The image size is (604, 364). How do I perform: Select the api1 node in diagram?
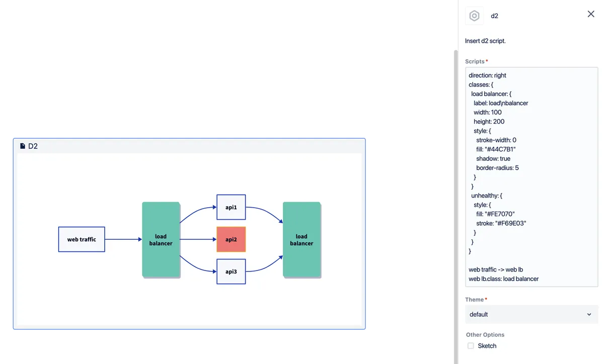tap(231, 207)
